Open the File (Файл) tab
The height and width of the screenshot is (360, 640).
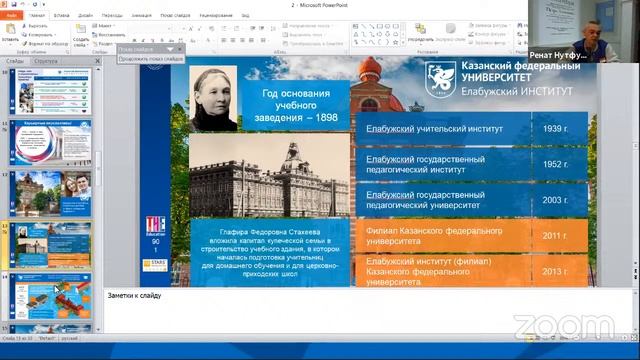tap(11, 16)
